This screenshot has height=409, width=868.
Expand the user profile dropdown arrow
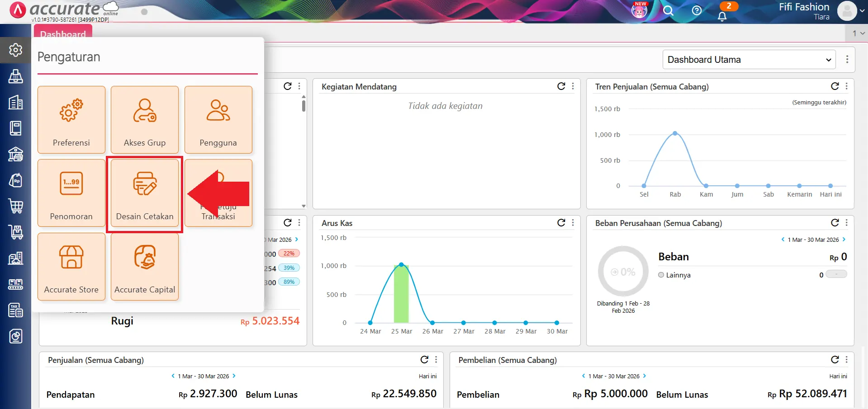point(862,11)
